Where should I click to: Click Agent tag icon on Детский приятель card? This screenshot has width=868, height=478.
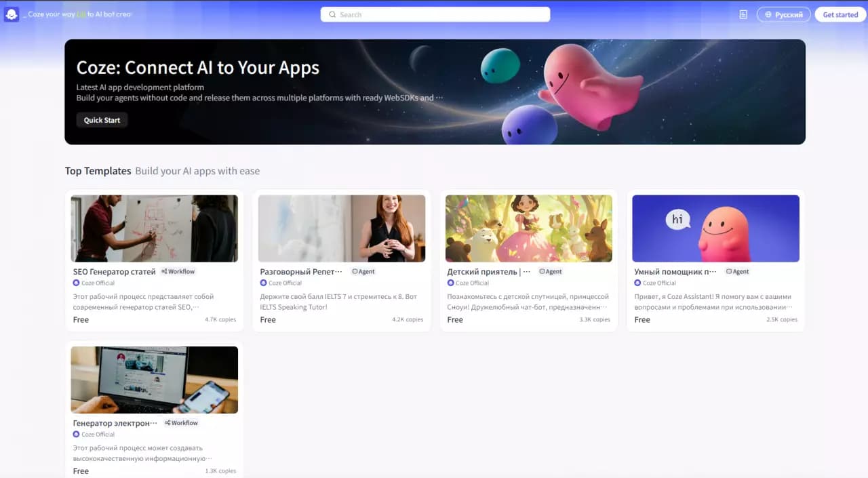tap(542, 271)
